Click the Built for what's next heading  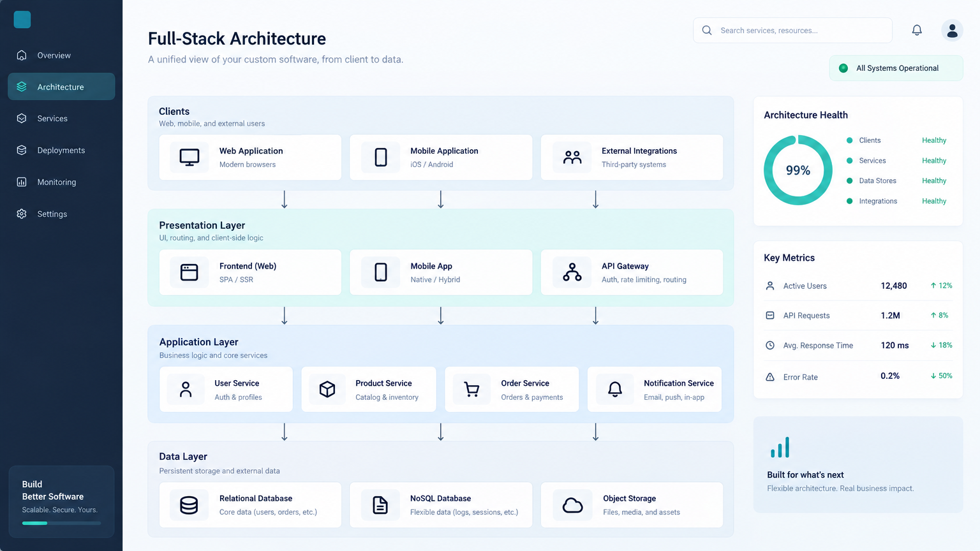point(805,475)
